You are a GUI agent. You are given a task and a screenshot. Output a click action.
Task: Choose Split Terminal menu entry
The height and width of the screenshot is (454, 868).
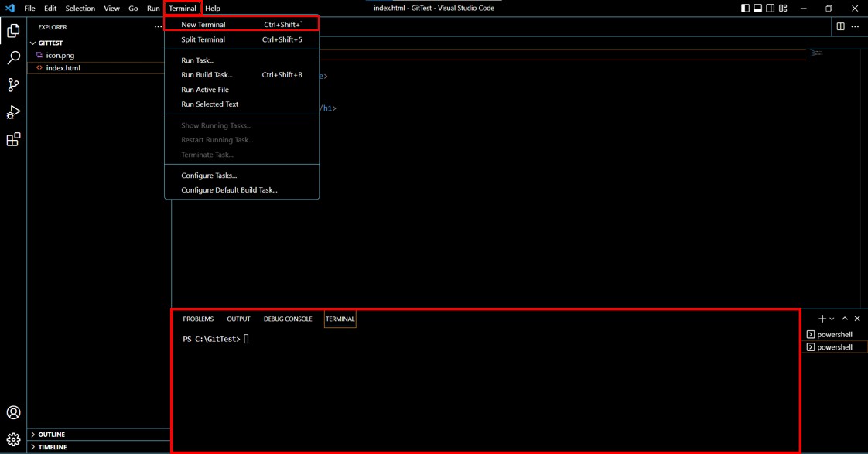[x=242, y=39]
